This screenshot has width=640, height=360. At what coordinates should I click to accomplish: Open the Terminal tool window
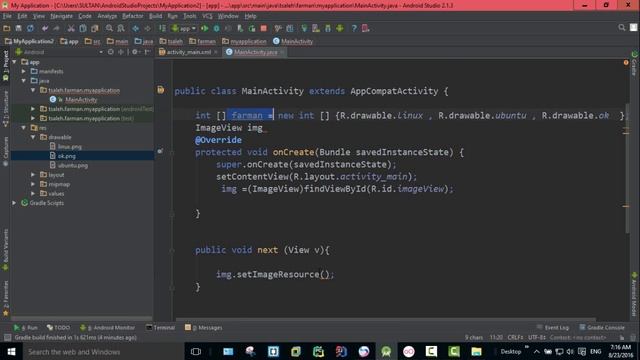[x=160, y=327]
